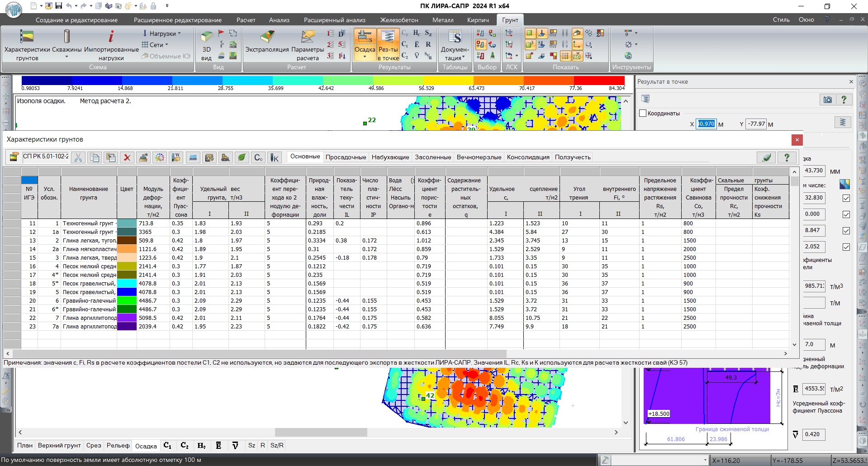Click the scissors cut icon in soil dialog

[78, 157]
